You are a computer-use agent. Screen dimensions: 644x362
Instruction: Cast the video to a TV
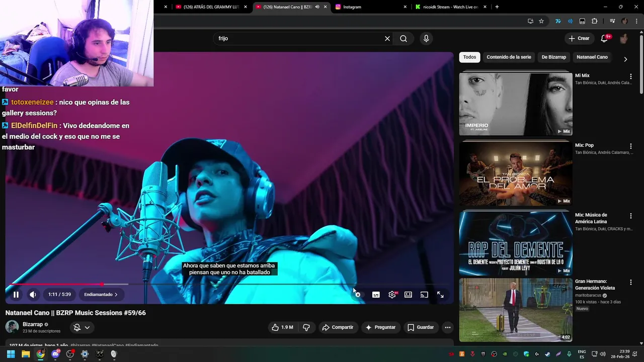pos(424,295)
